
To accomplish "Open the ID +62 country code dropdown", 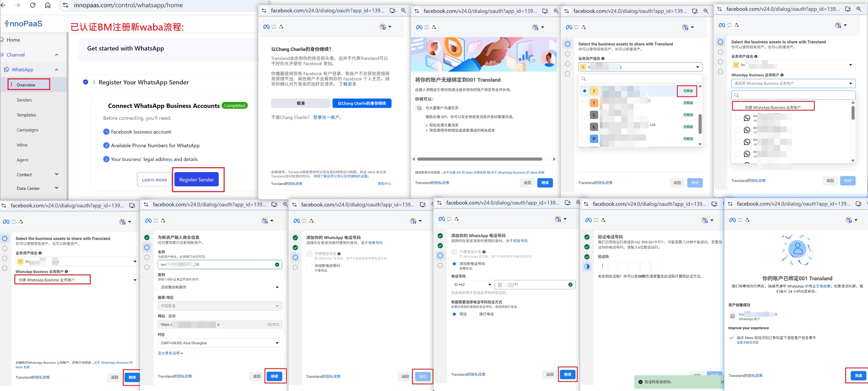I will coord(472,284).
